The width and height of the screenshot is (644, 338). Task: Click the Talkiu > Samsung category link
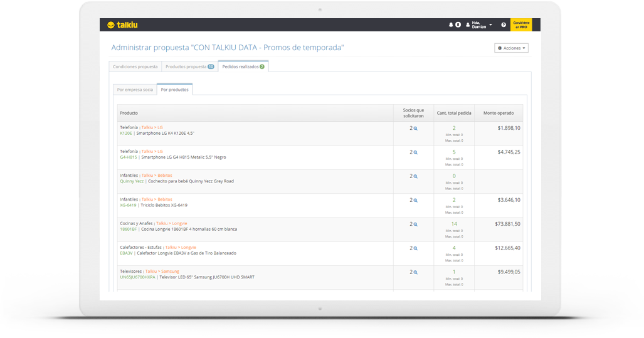coord(162,272)
